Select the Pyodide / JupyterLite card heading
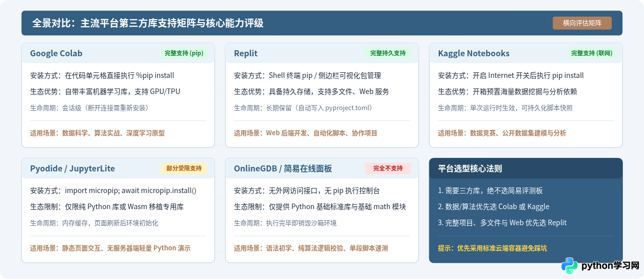 [72, 168]
